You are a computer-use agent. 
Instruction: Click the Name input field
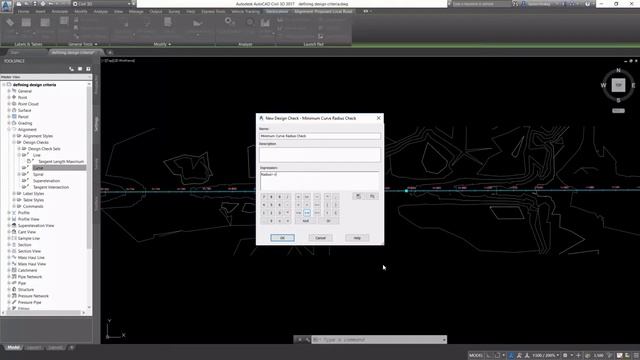pyautogui.click(x=320, y=136)
